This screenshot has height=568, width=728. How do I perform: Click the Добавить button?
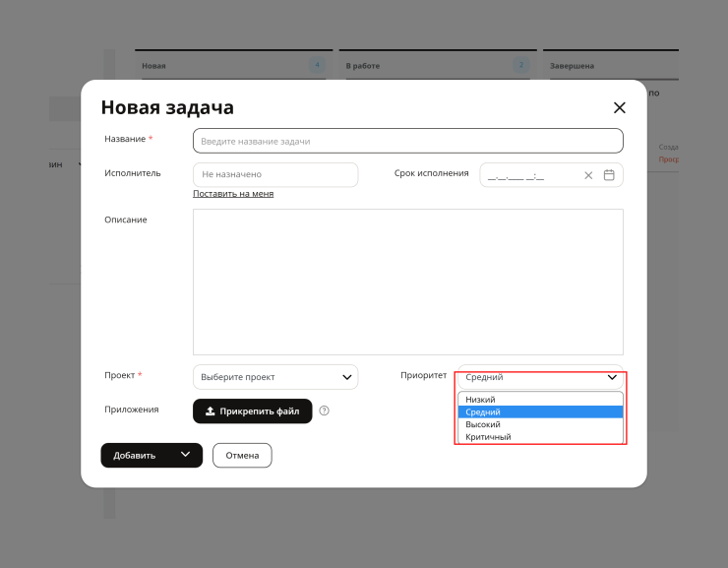[x=135, y=456]
